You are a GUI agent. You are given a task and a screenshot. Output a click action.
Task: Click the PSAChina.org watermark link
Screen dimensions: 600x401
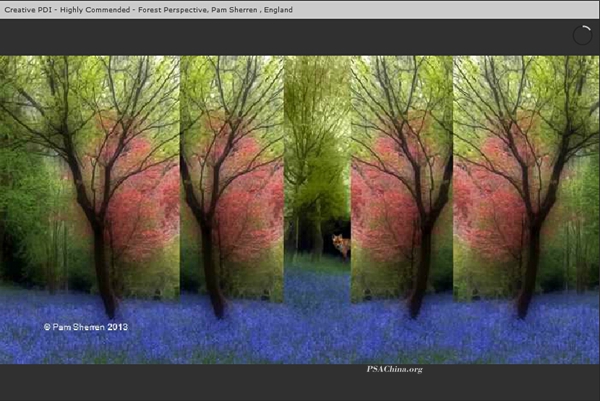[394, 369]
